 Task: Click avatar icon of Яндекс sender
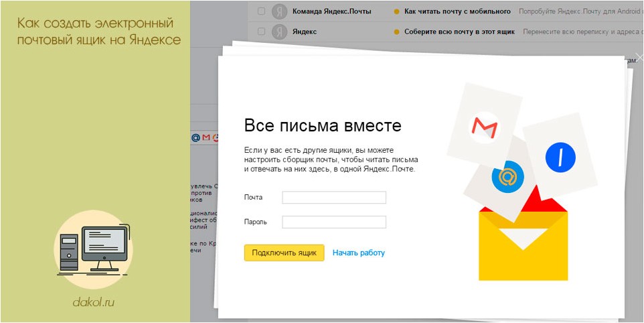tap(279, 31)
